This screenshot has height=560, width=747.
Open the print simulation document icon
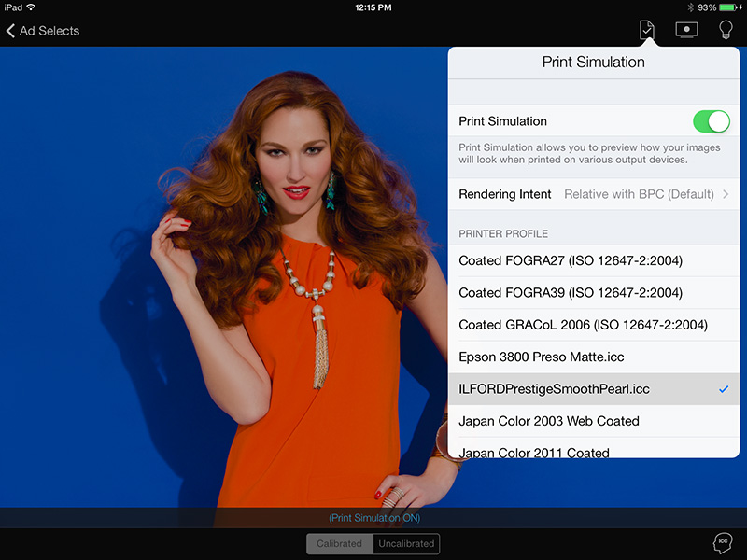click(646, 30)
